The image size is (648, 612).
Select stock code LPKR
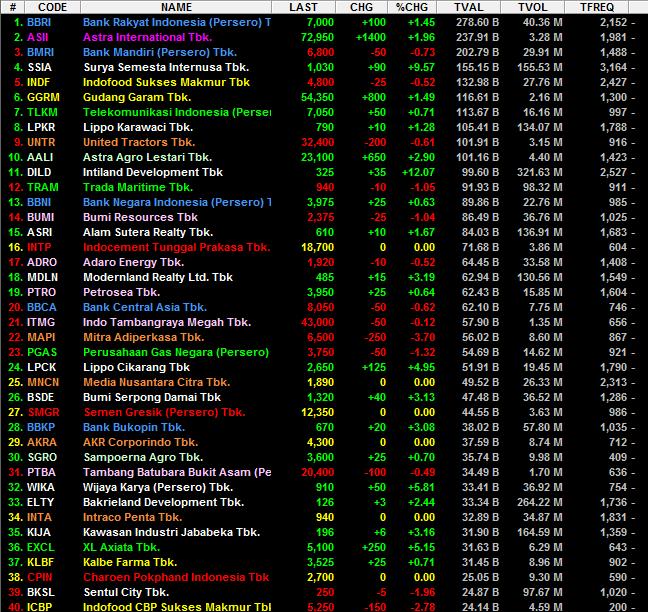point(41,127)
